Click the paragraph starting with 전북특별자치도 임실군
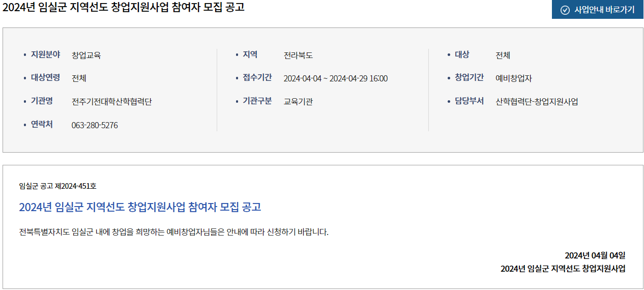644x290 pixels. [x=174, y=233]
